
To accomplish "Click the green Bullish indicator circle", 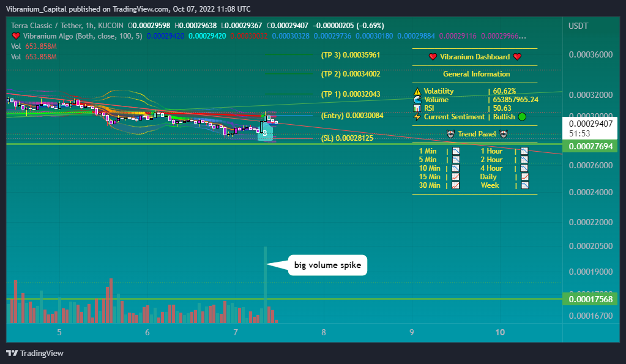I will pos(522,117).
